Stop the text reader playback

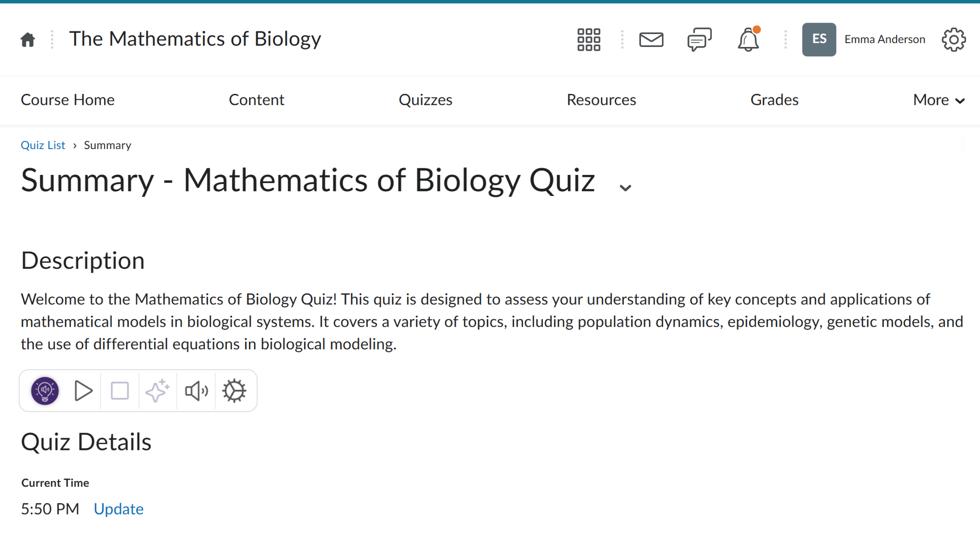120,390
